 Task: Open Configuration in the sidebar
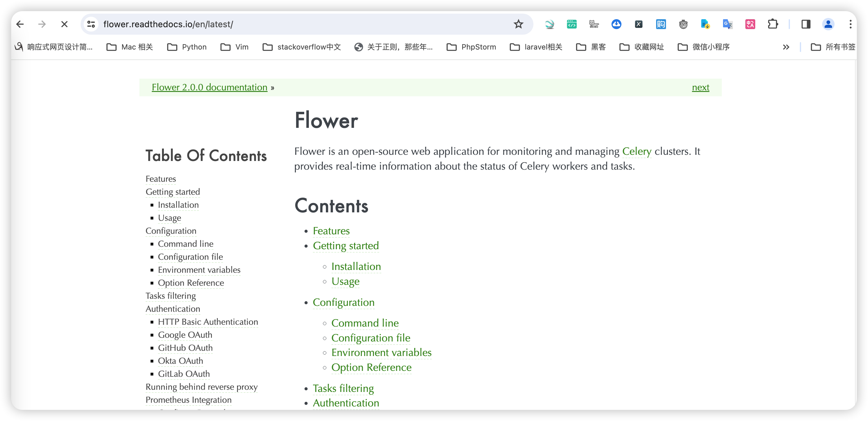point(171,231)
